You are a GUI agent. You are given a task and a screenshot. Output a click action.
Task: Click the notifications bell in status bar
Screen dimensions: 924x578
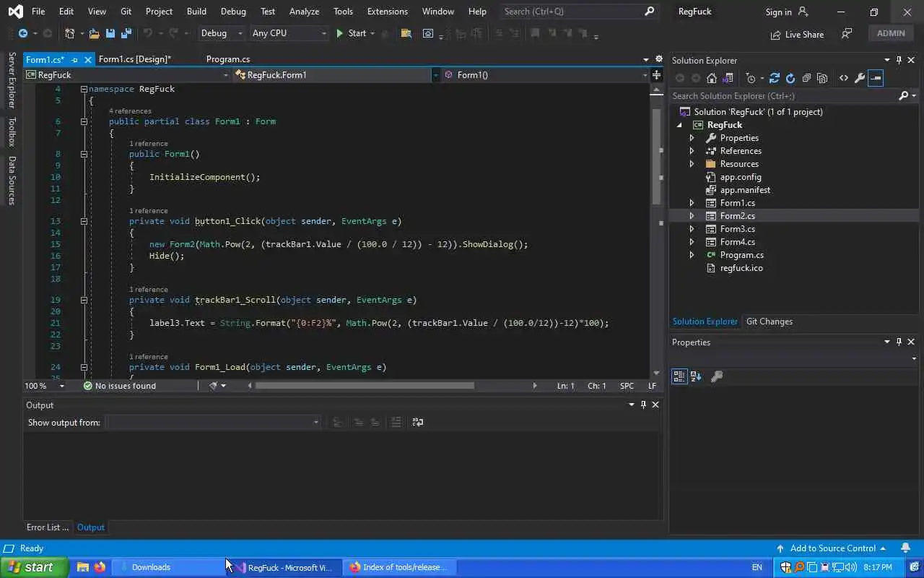[905, 548]
